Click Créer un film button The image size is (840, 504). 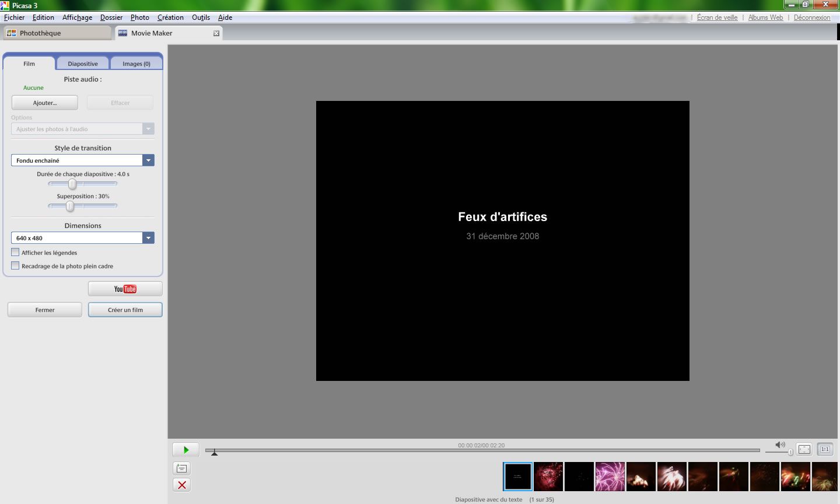click(125, 310)
